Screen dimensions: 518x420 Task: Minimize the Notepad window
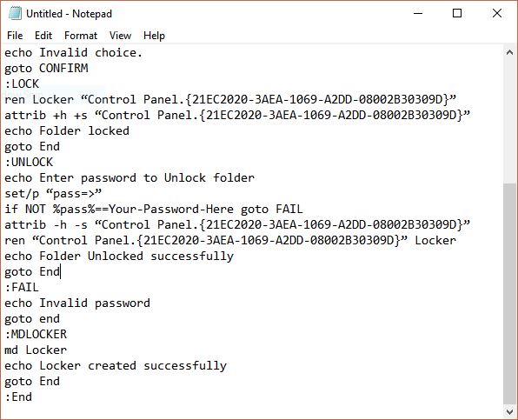pos(418,14)
